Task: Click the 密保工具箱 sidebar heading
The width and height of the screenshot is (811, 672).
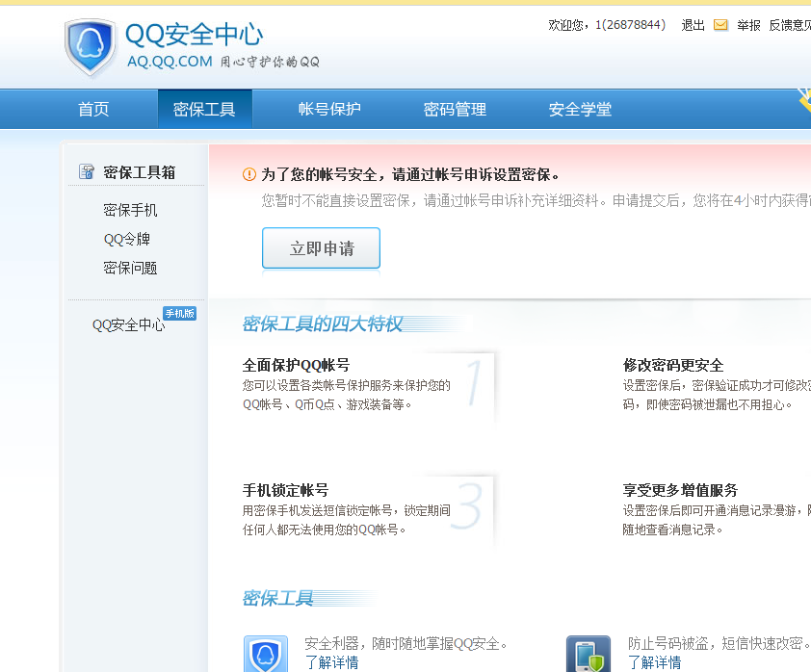Action: pos(139,172)
